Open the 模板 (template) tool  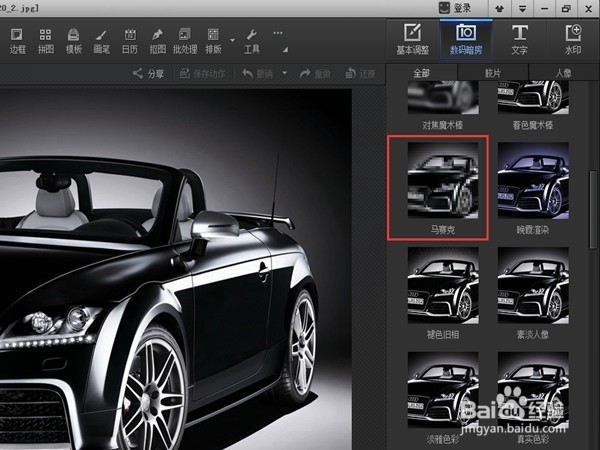[x=73, y=41]
